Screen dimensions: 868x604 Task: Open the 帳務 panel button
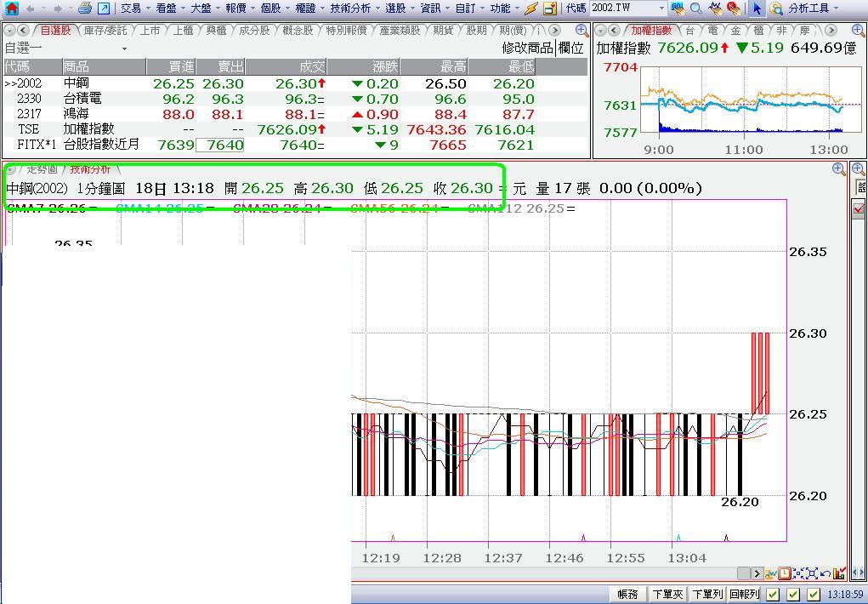click(x=627, y=595)
